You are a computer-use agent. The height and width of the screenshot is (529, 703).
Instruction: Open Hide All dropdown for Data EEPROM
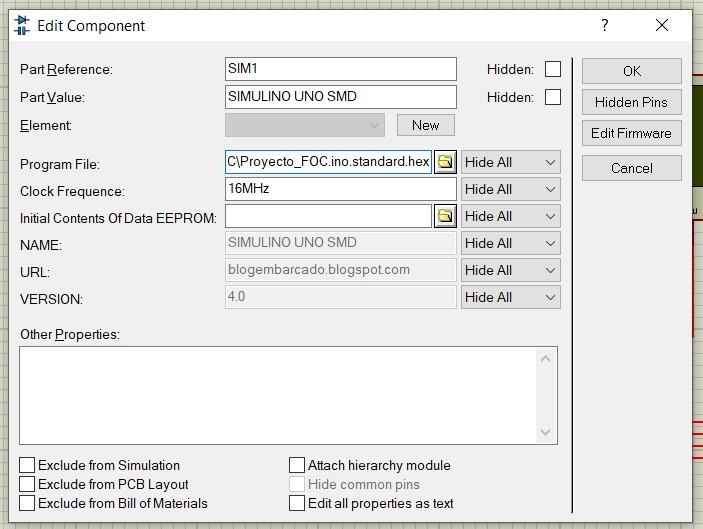click(511, 216)
